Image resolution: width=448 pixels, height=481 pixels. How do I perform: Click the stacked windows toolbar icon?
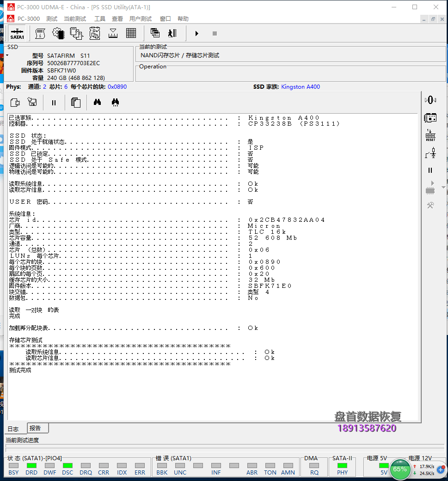coord(155,33)
